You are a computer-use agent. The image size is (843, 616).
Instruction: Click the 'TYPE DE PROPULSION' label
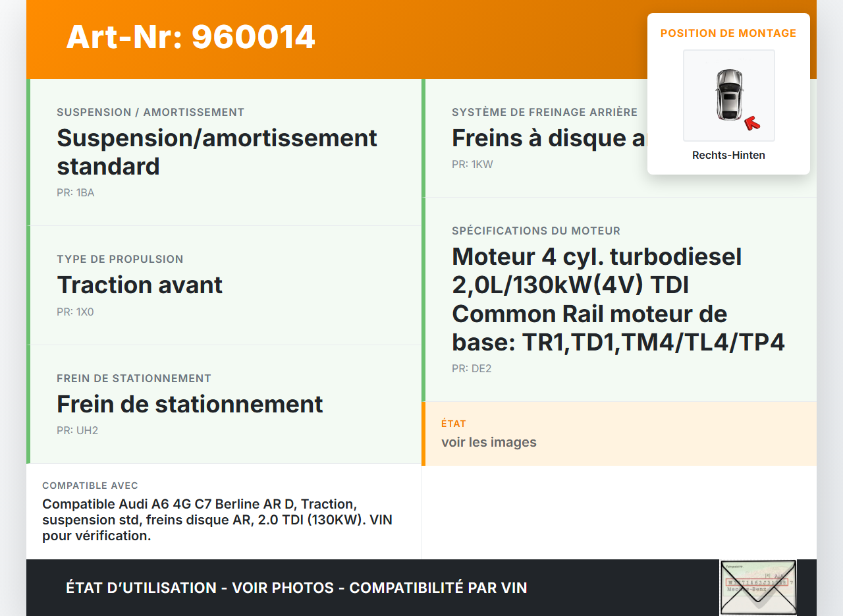(120, 260)
